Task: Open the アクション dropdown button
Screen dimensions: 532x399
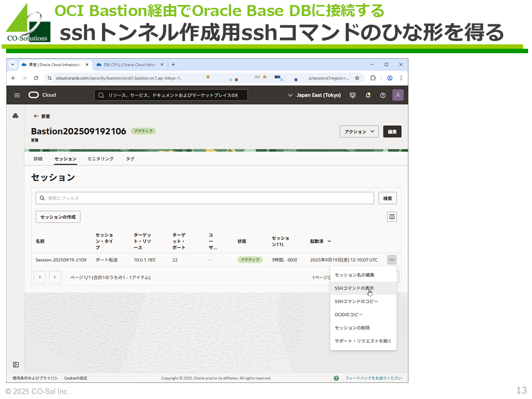Action: [x=359, y=132]
